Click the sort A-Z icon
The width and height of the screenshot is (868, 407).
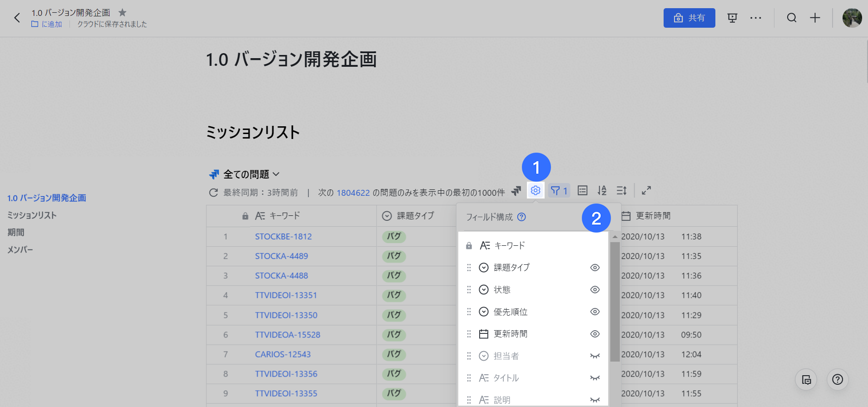[602, 191]
